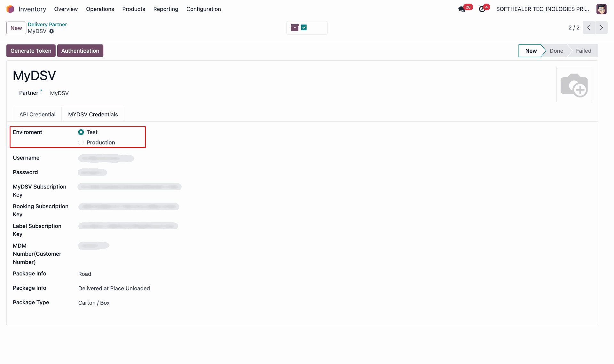
Task: Open the chat messages icon
Action: tap(462, 9)
